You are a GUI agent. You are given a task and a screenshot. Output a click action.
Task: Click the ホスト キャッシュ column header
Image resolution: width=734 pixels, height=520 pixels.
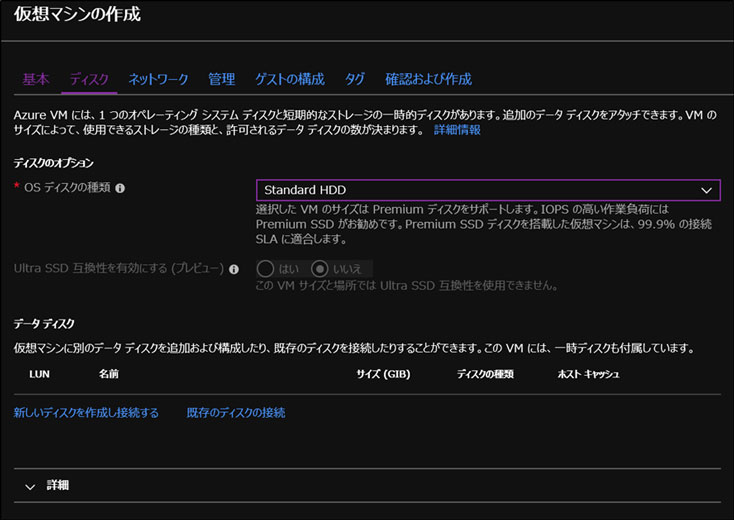click(x=588, y=374)
